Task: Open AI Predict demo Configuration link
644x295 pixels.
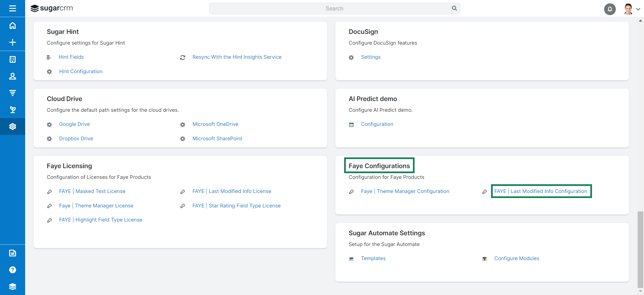Action: click(x=377, y=124)
